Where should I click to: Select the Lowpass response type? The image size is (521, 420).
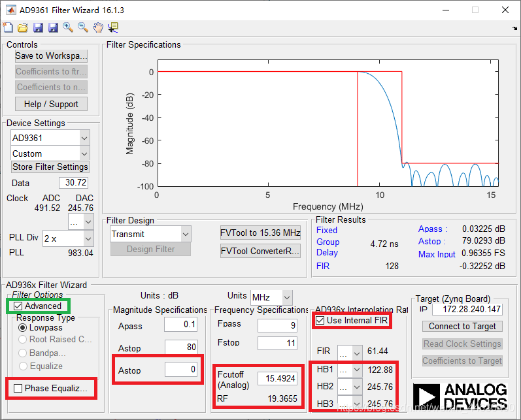pyautogui.click(x=23, y=328)
